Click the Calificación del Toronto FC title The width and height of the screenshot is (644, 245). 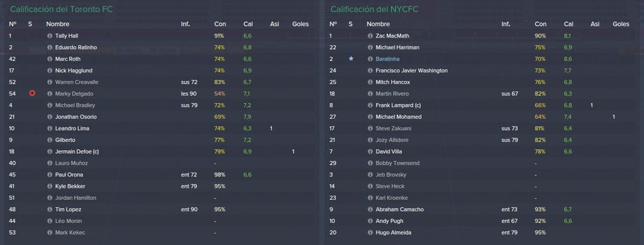(61, 9)
